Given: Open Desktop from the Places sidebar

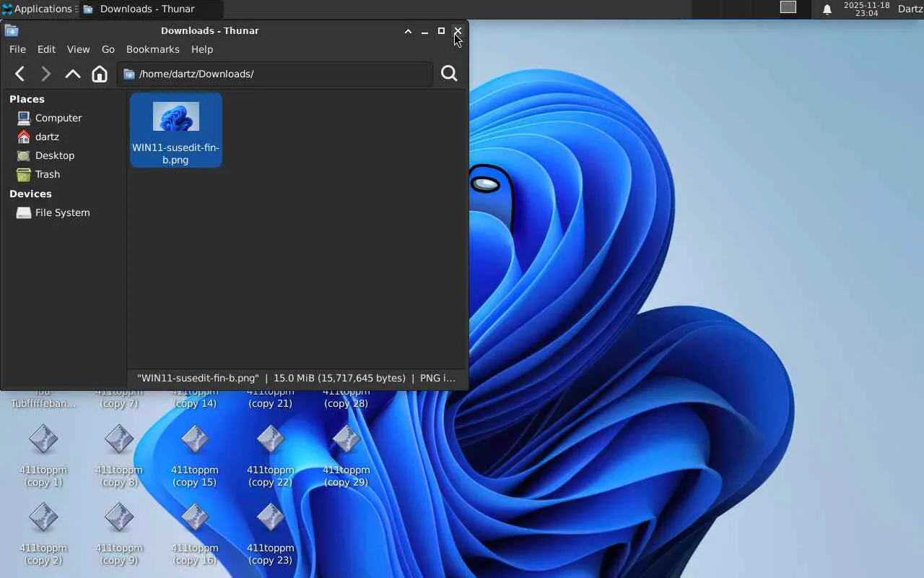Looking at the screenshot, I should [45, 155].
